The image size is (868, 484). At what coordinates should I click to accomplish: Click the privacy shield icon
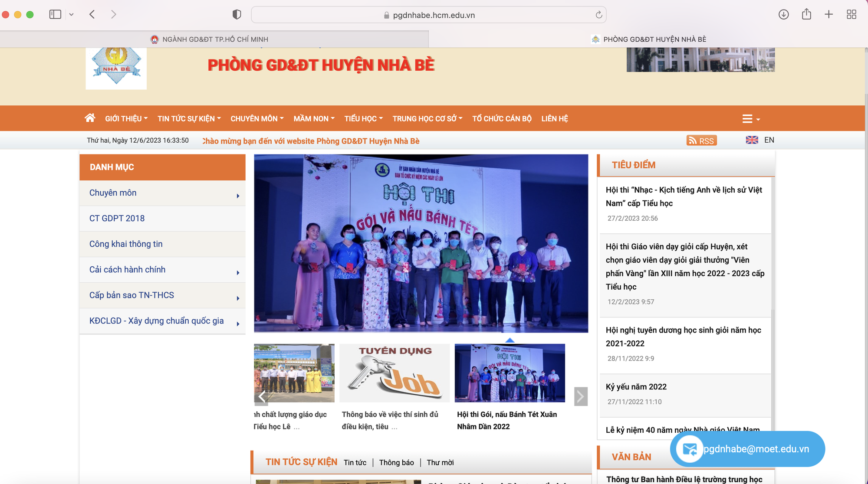point(237,15)
